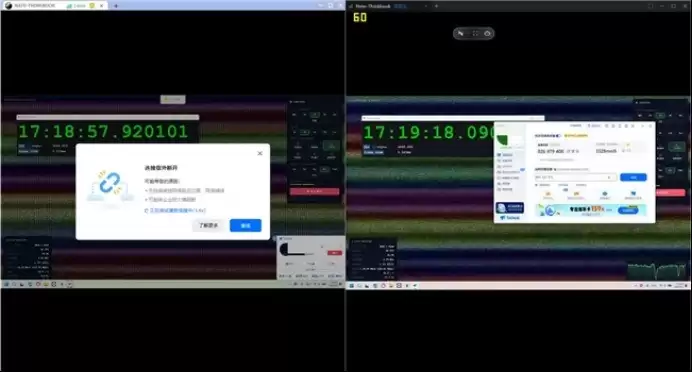Screen dimensions: 692x372
Task: Click the green performance graph in right remote
Action: point(658,271)
